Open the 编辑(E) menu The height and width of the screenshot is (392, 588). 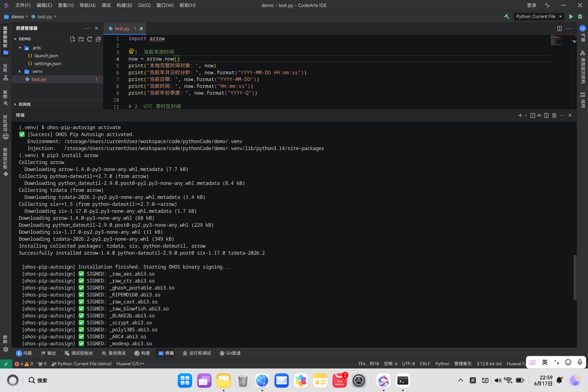44,5
